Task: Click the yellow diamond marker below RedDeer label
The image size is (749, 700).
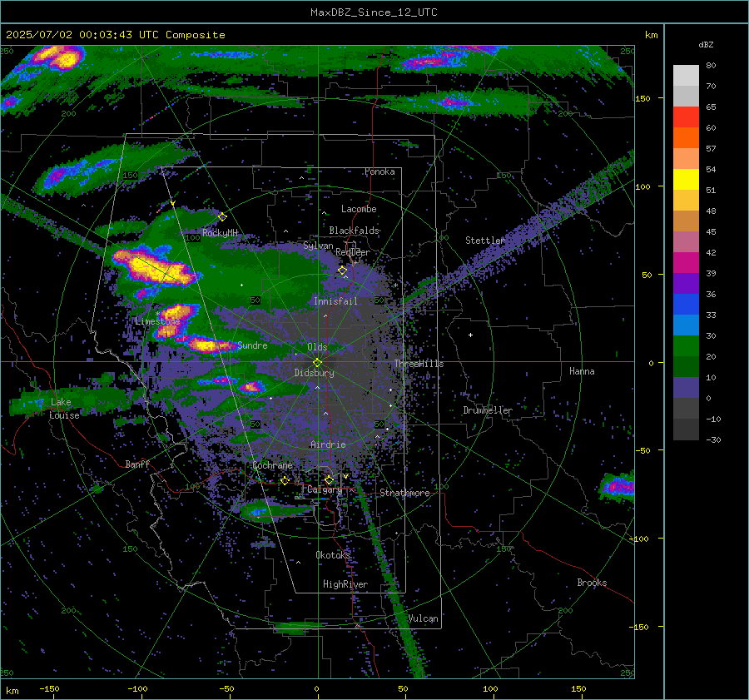Action: click(x=343, y=271)
